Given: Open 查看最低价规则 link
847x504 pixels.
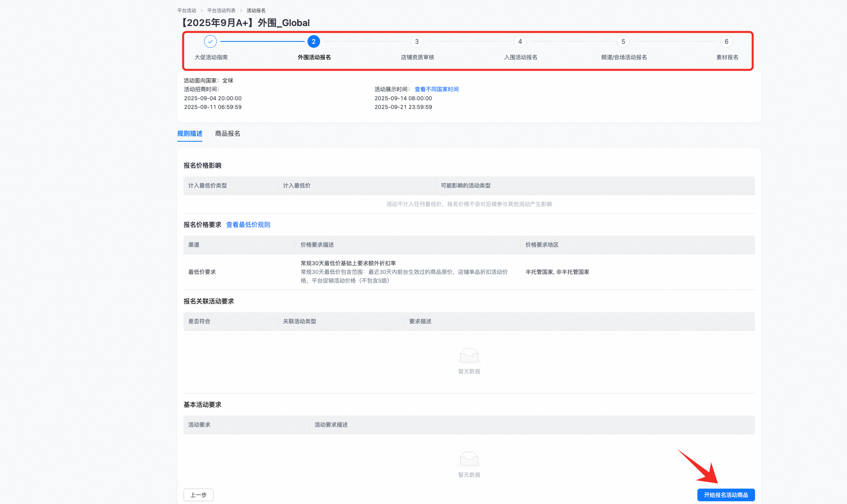Looking at the screenshot, I should coord(248,225).
